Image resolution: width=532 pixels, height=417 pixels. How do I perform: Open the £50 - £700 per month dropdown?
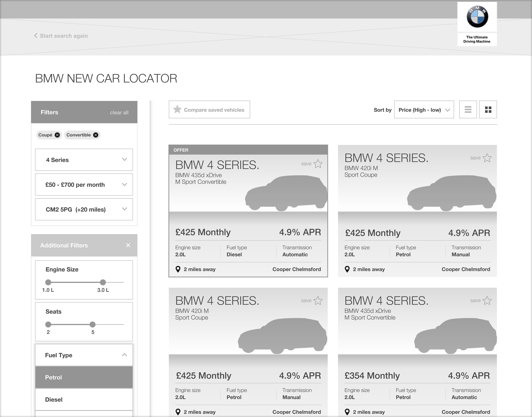click(84, 185)
